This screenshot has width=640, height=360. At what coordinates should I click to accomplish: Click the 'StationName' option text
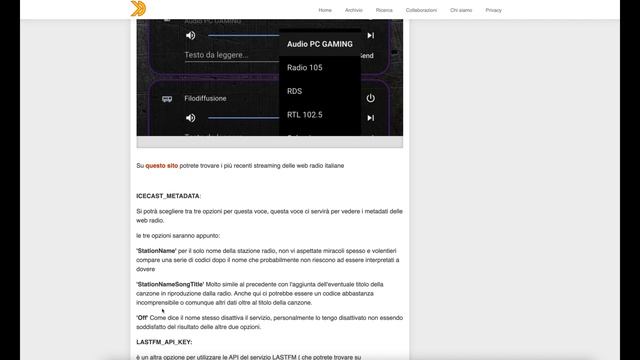pos(156,251)
